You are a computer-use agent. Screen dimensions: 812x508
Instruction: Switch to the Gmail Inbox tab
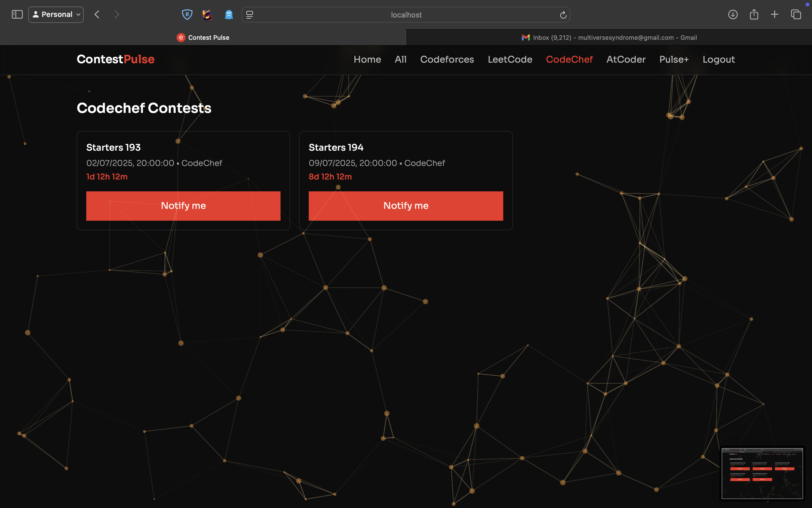pos(609,37)
